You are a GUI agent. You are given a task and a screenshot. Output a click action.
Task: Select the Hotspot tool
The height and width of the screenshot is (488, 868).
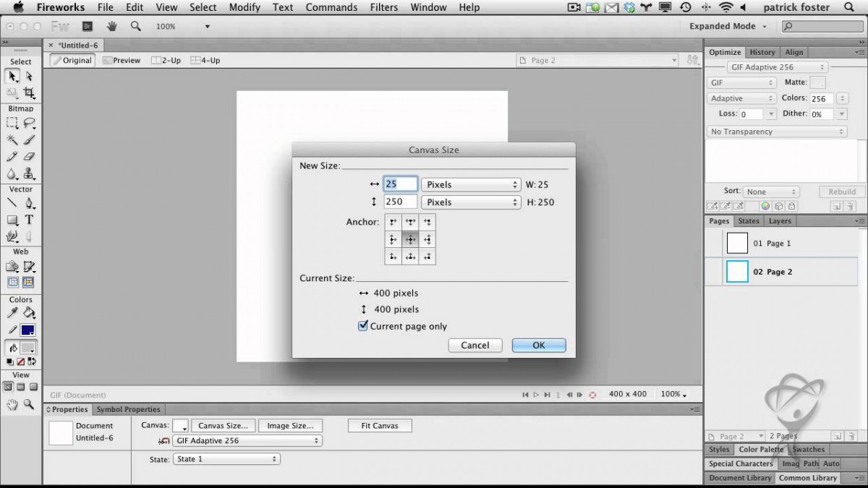pos(13,266)
